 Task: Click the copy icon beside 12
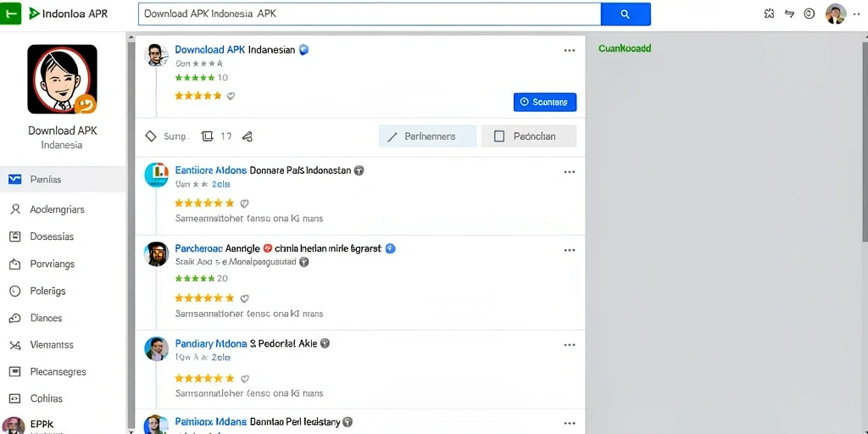tap(207, 136)
